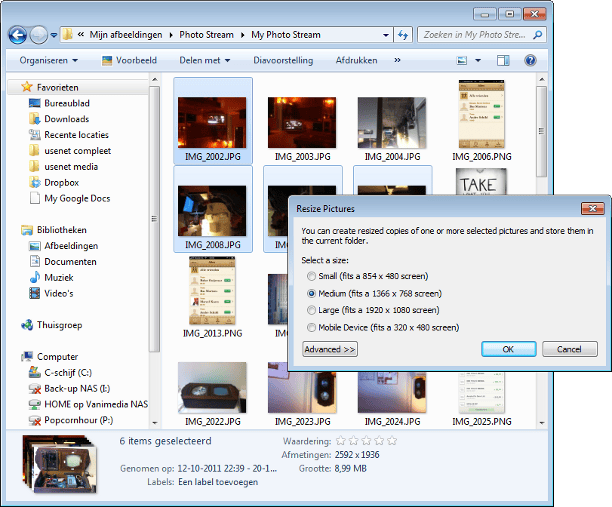Select IMG_2003.JPG thumbnail

[x=302, y=123]
